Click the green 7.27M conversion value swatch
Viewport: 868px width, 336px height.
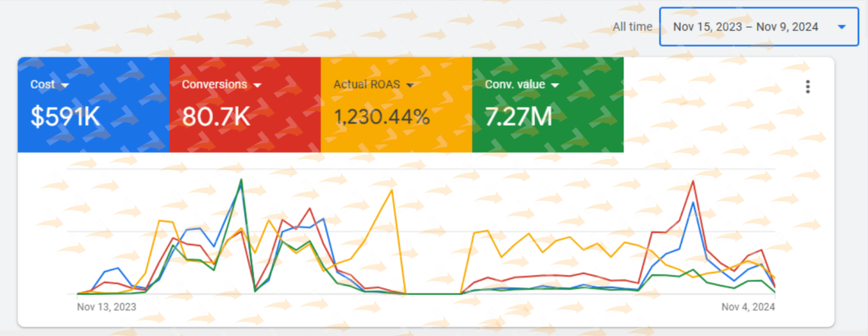(x=518, y=117)
